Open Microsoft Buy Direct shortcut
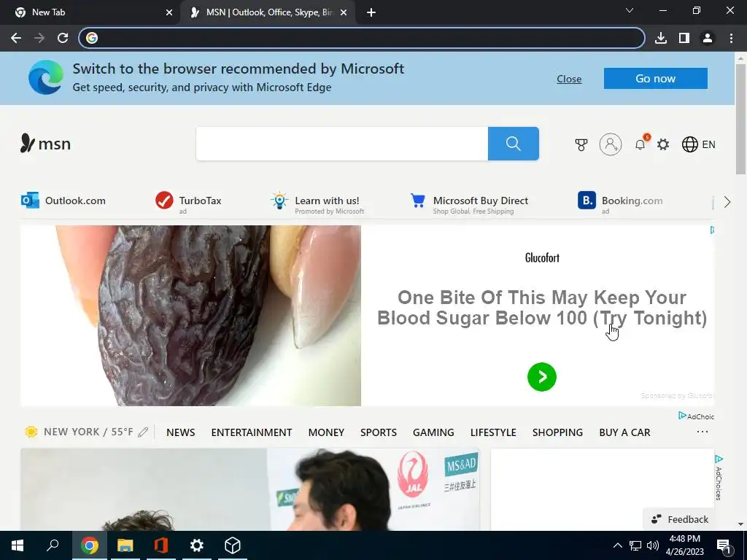747x560 pixels. pyautogui.click(x=469, y=203)
